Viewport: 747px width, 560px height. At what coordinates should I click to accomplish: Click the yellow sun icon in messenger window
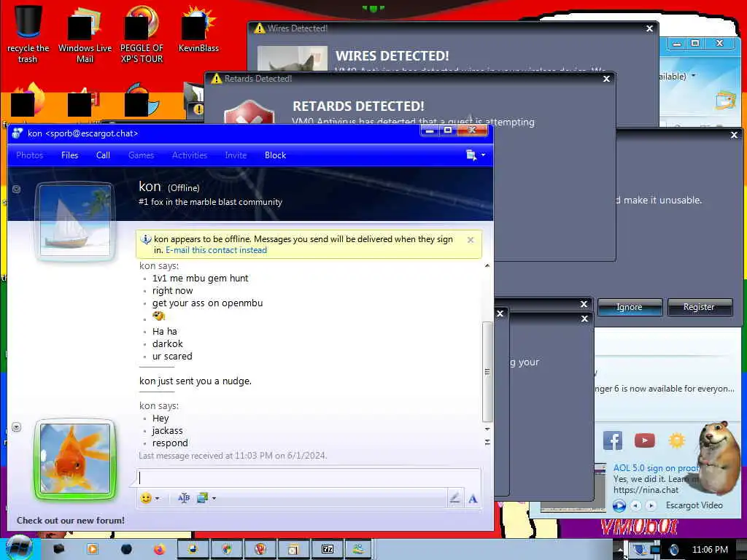(x=676, y=440)
